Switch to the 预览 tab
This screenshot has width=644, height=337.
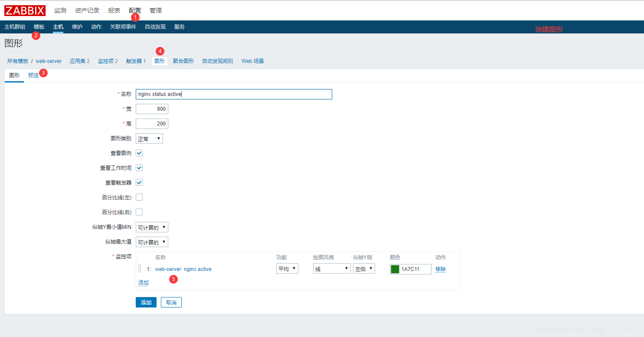coord(33,76)
